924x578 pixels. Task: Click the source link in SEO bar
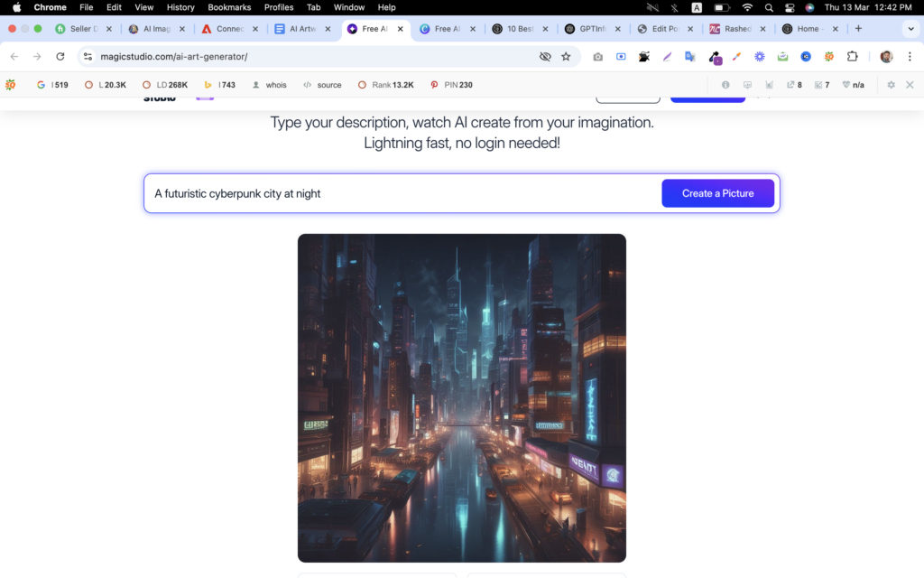322,85
